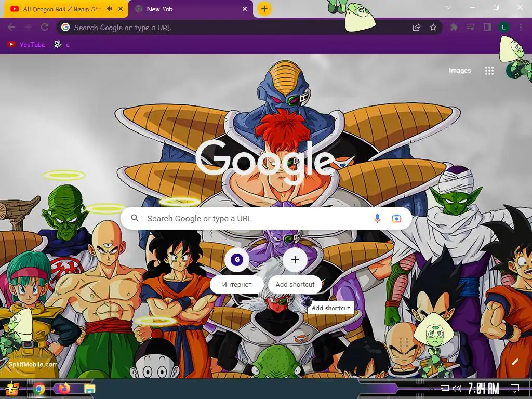The width and height of the screenshot is (532, 399).
Task: Open the profile avatar L
Action: [x=504, y=28]
